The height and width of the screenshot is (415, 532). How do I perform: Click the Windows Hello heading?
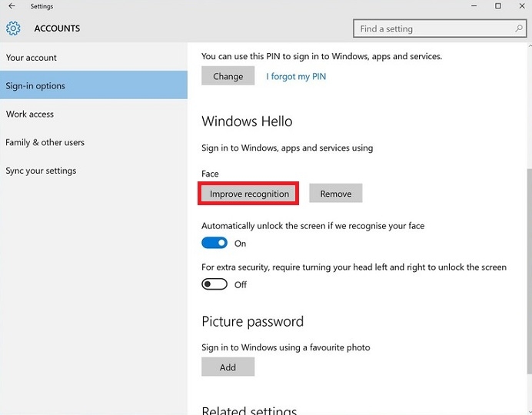point(247,121)
